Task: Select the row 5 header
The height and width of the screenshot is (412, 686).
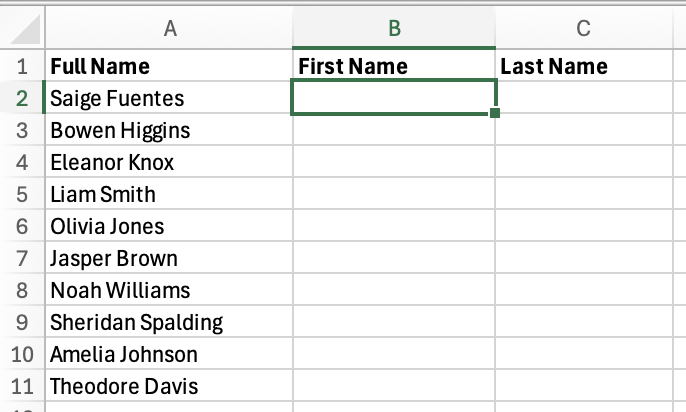Action: [22, 195]
